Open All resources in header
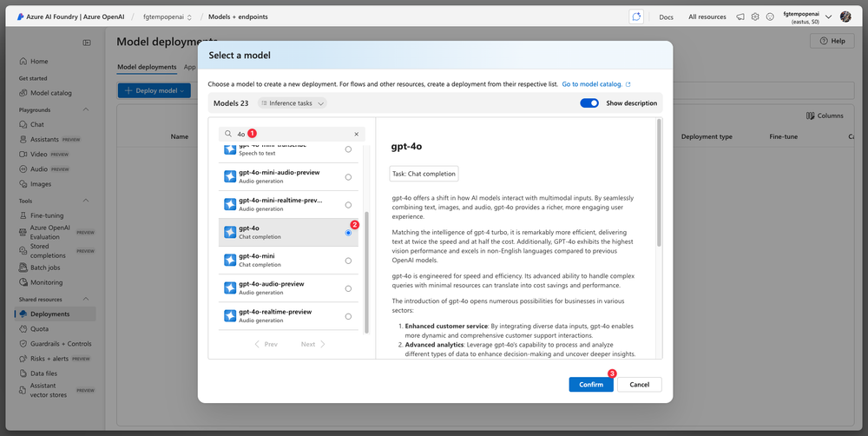Viewport: 868px width, 436px height. pyautogui.click(x=707, y=17)
